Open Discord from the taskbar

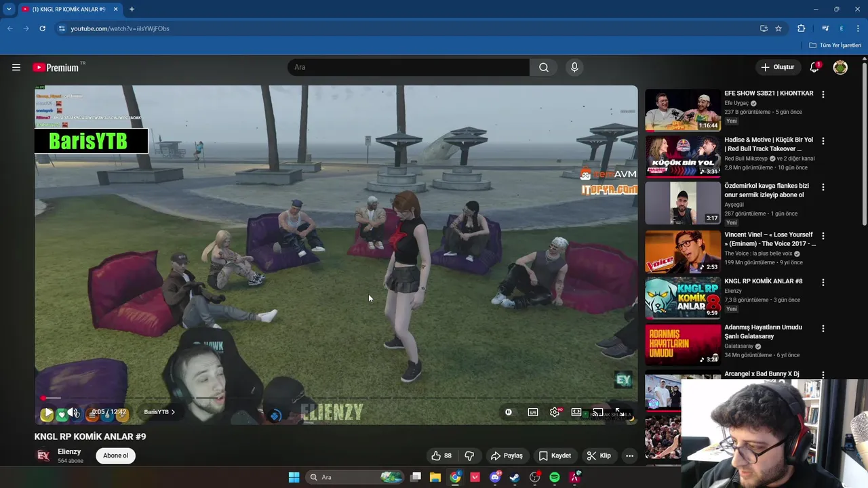coord(495,477)
